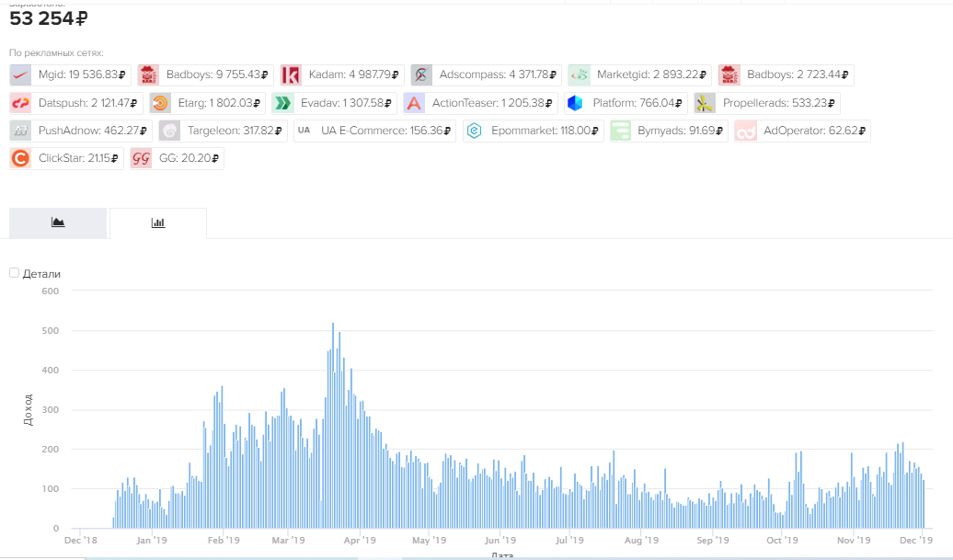Click the 600 value on the income axis
The height and width of the screenshot is (560, 953).
coord(51,291)
